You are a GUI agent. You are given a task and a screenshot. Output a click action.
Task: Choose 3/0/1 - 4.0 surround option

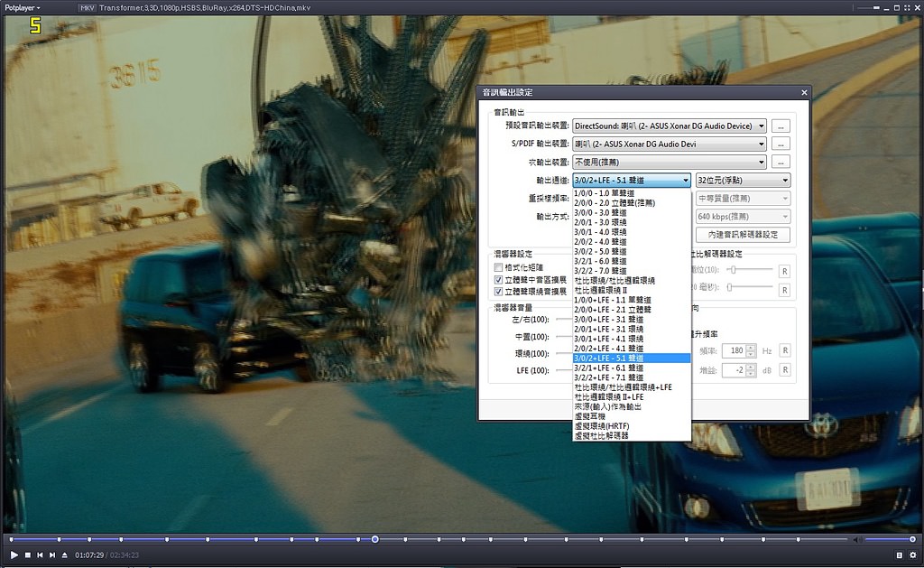tap(631, 232)
